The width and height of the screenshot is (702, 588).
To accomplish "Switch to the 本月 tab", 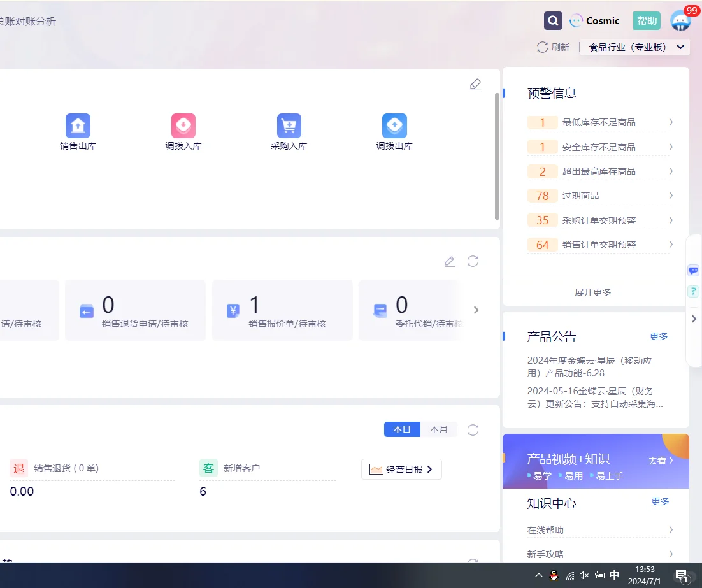I will (440, 429).
